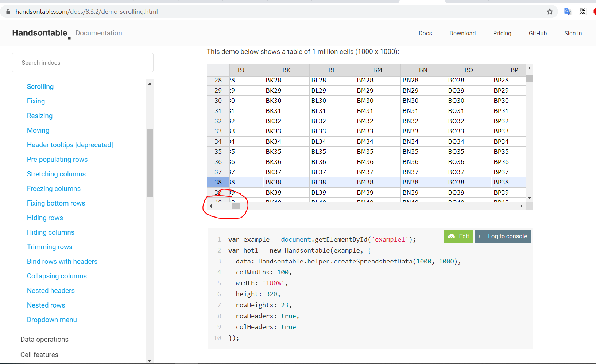Click the table's left horizontal scroll arrow

210,206
